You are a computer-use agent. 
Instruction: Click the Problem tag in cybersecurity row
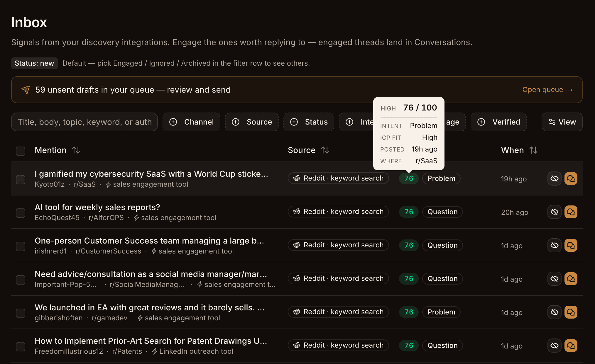pos(441,178)
